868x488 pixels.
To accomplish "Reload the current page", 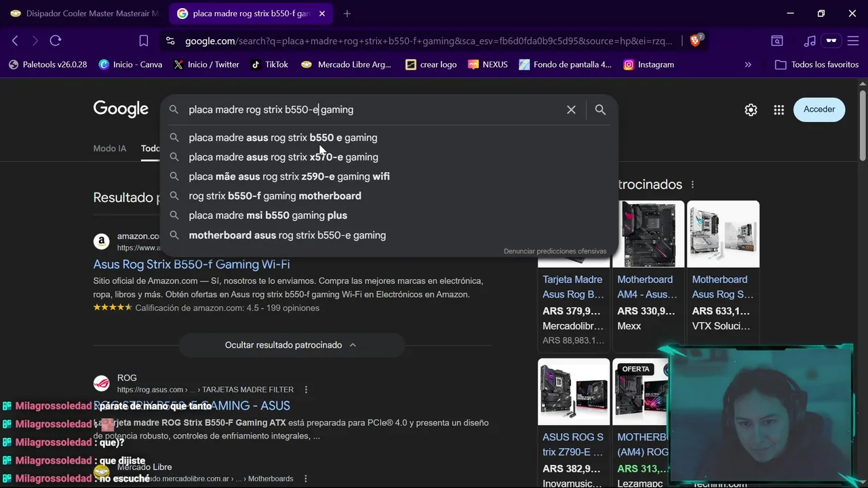I will tap(56, 41).
